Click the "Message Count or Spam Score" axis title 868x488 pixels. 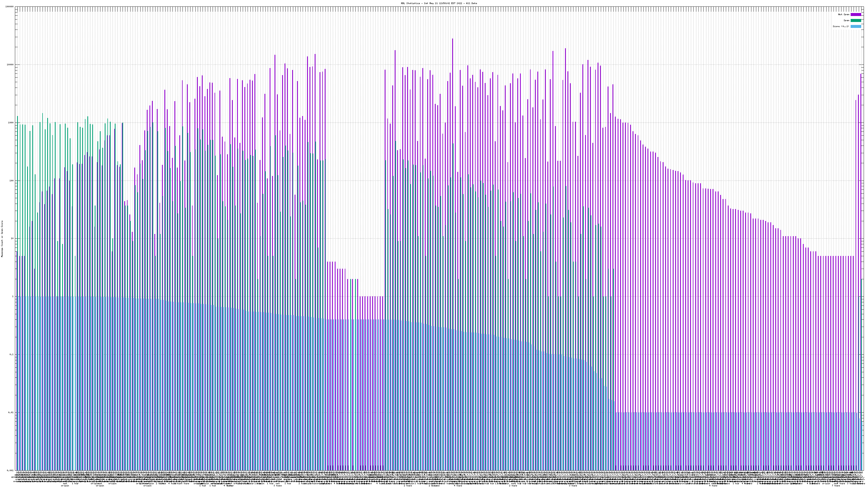(x=2, y=239)
